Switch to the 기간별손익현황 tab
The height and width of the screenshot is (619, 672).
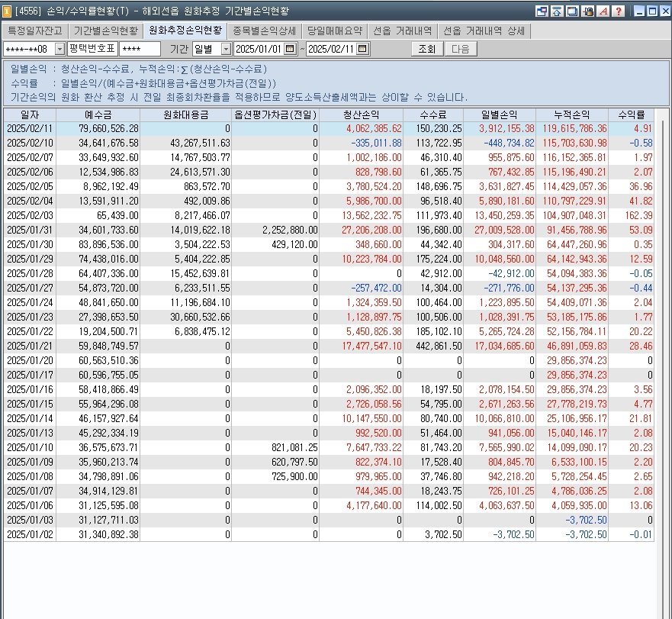106,31
